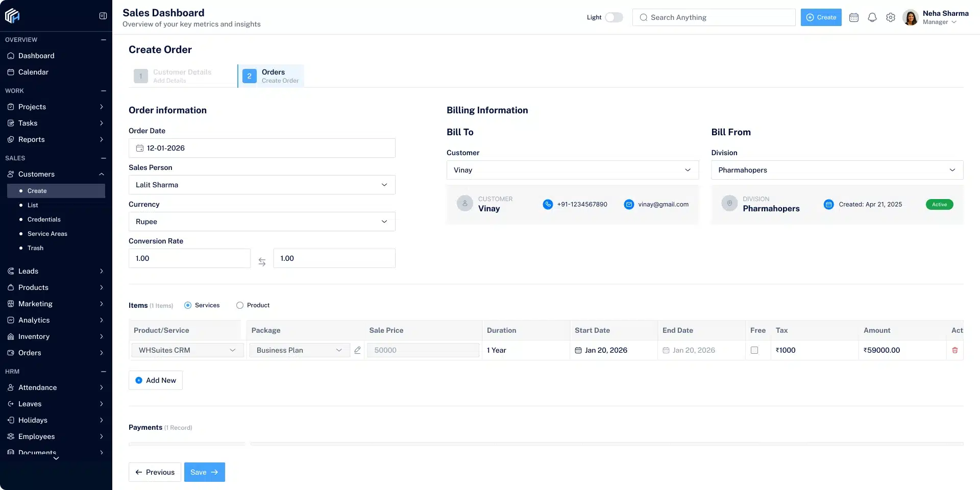Click the Marketing sidebar icon
The height and width of the screenshot is (490, 980).
click(x=11, y=304)
